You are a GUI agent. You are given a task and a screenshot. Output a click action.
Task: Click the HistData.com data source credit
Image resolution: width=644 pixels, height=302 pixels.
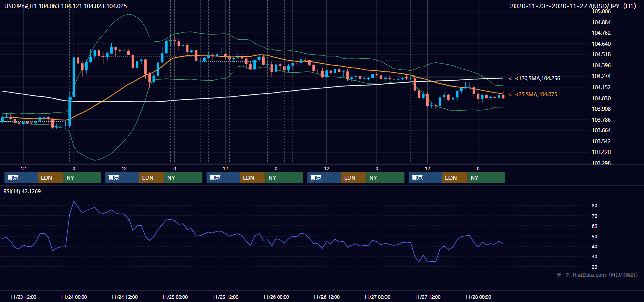tap(598, 275)
